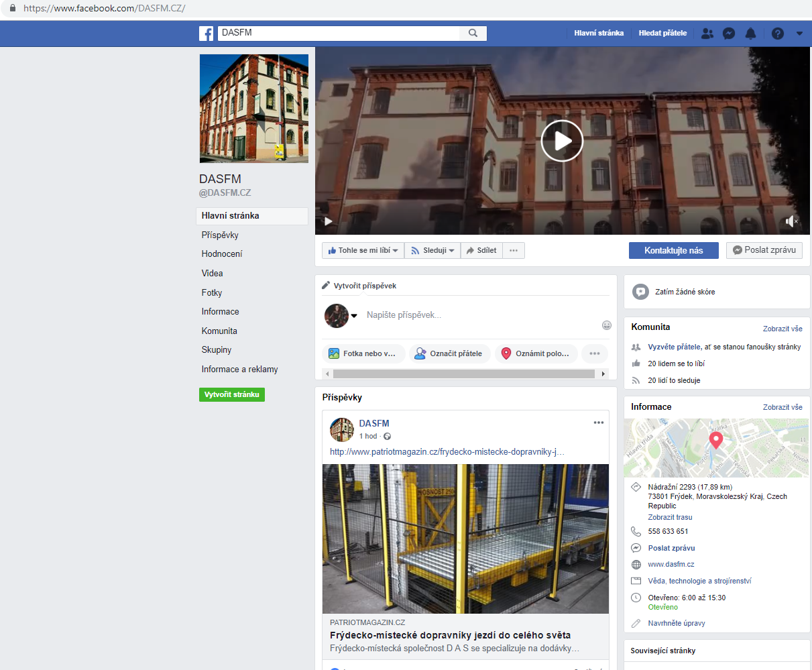Click the map thumbnail with the red pin
812x670 pixels.
tap(716, 448)
